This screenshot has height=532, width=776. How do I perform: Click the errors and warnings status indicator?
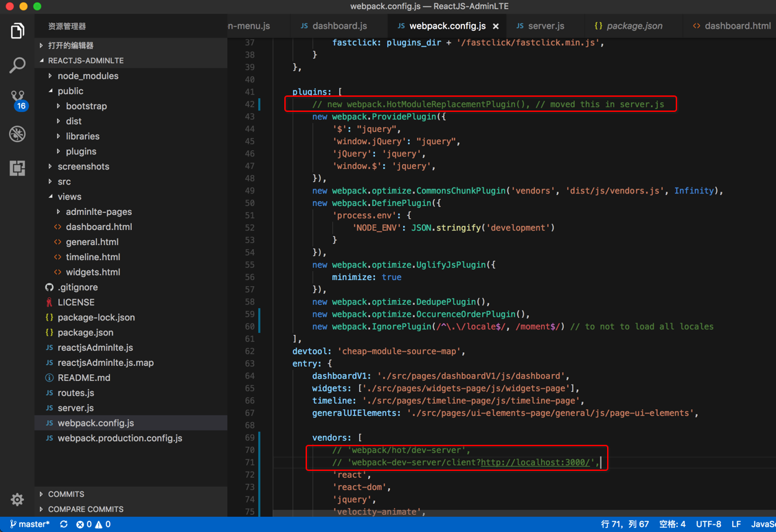tap(93, 524)
